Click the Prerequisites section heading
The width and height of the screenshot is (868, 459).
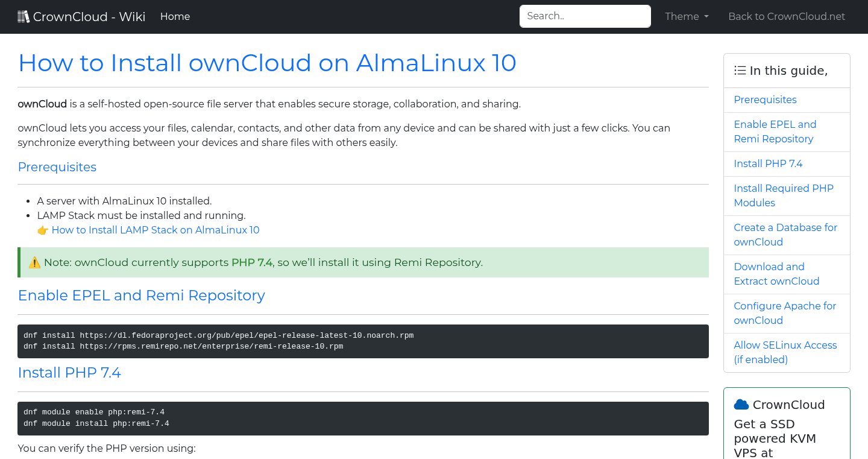pyautogui.click(x=57, y=167)
